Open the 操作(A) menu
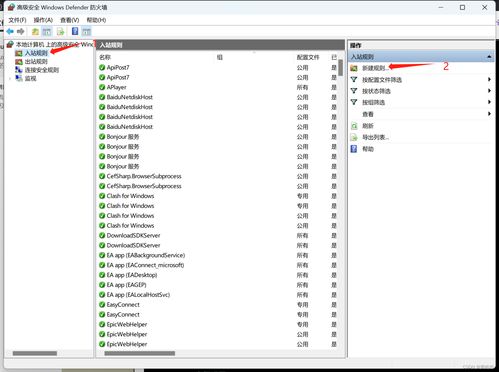 43,20
